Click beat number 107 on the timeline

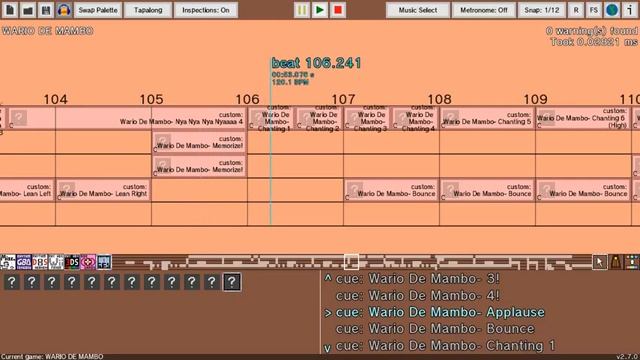click(343, 99)
